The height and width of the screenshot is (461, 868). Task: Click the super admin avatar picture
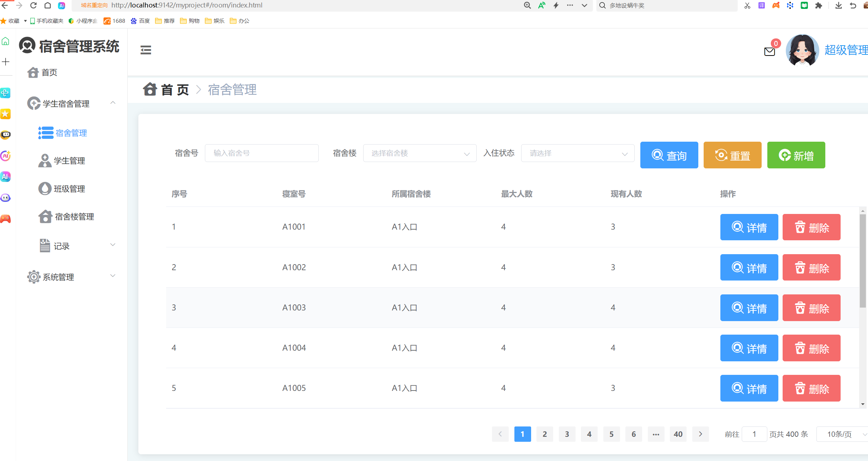(802, 50)
